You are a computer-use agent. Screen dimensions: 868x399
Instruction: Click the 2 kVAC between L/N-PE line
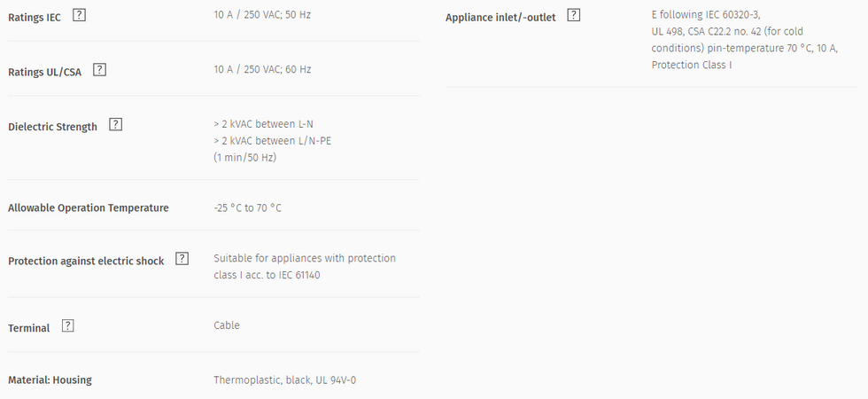273,141
